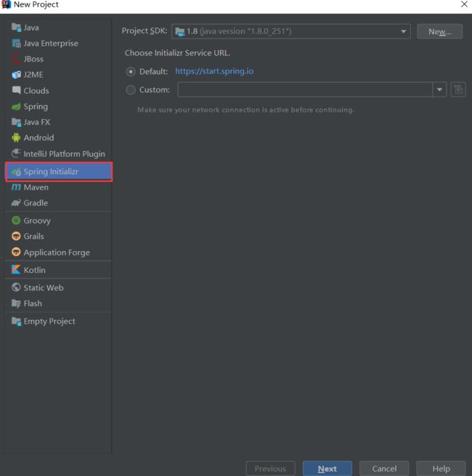Open the Project SDK 1.8 combo box
The height and width of the screenshot is (476, 472).
(x=290, y=32)
